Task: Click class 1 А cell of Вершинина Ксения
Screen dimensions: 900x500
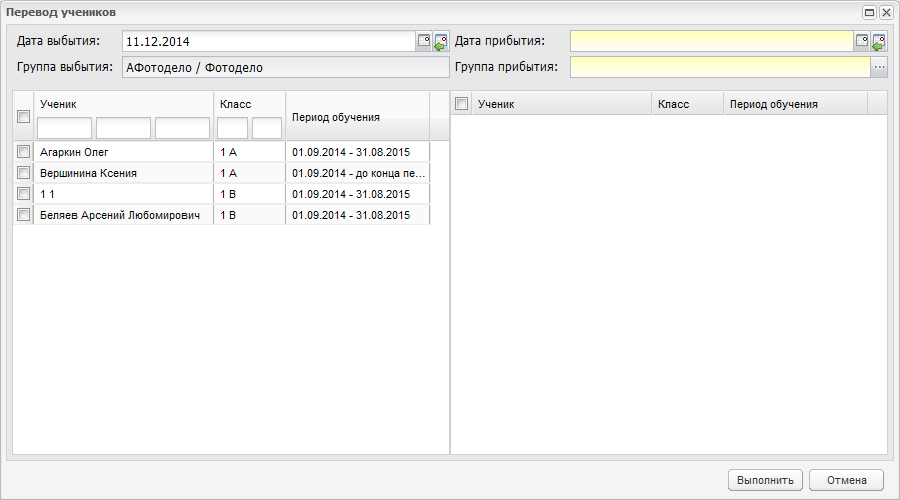Action: pos(250,173)
